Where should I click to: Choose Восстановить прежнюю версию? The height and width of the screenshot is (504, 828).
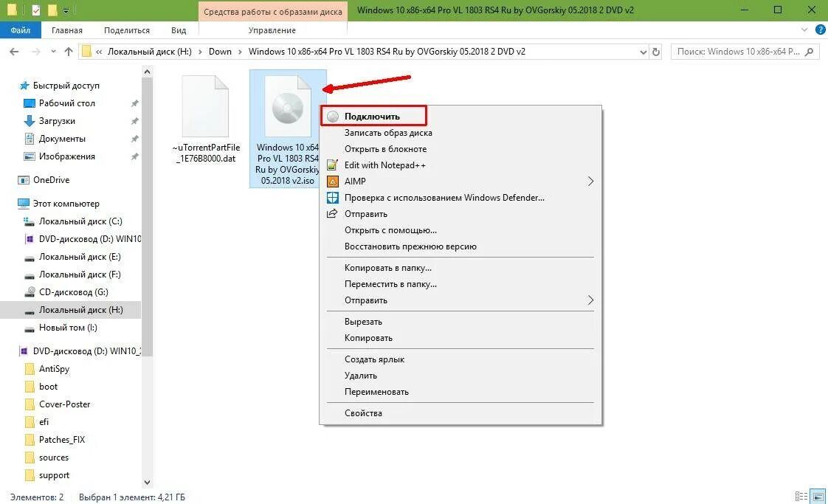point(410,246)
